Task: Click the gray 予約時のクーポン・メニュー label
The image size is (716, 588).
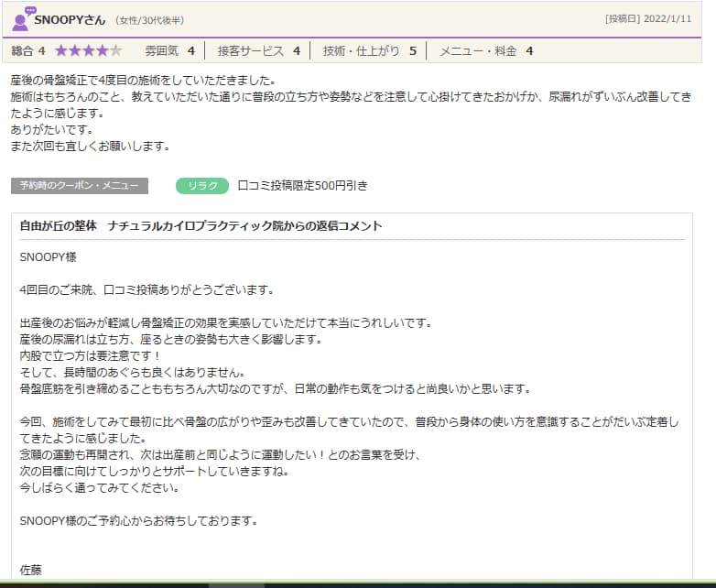Action: (79, 186)
